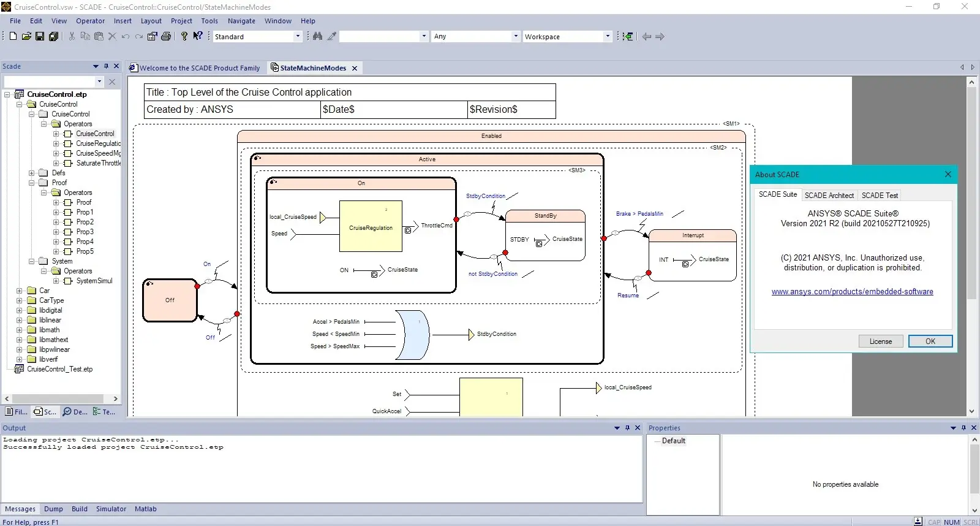Open the Operator menu
The height and width of the screenshot is (526, 980).
[90, 21]
